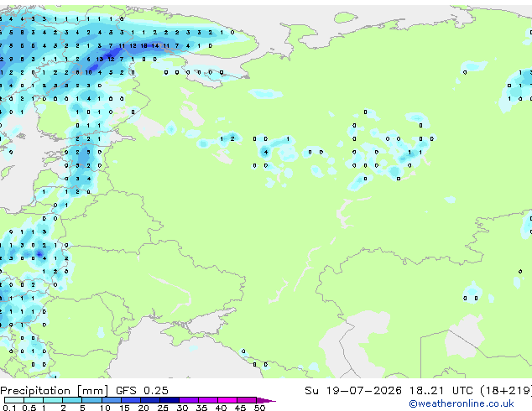Click the '(18+219)' forecast offset text
This screenshot has height=411, width=532.
click(506, 391)
